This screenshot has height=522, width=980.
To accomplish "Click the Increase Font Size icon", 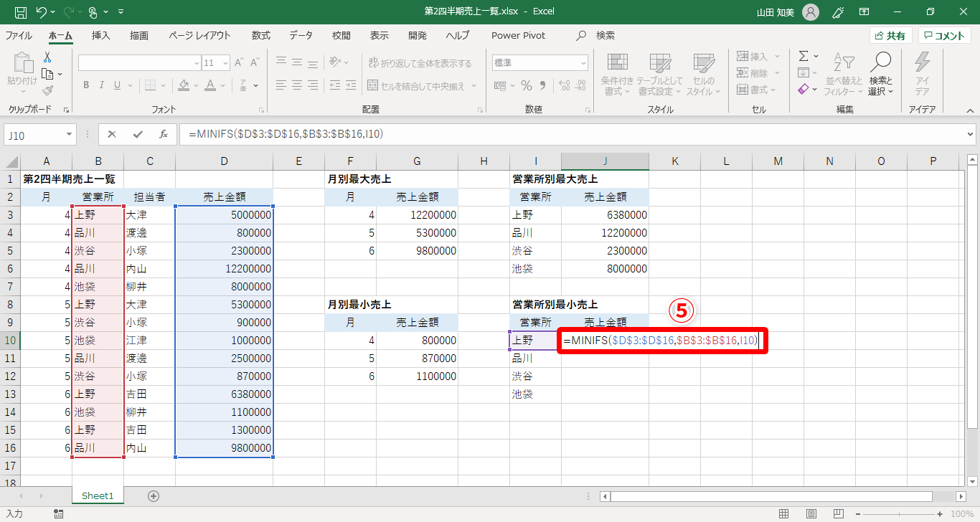I will (x=239, y=63).
